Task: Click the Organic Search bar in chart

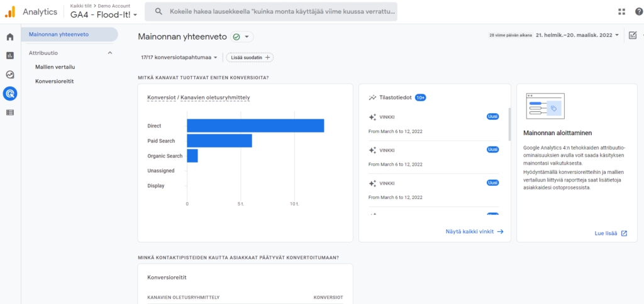Action: coord(192,156)
